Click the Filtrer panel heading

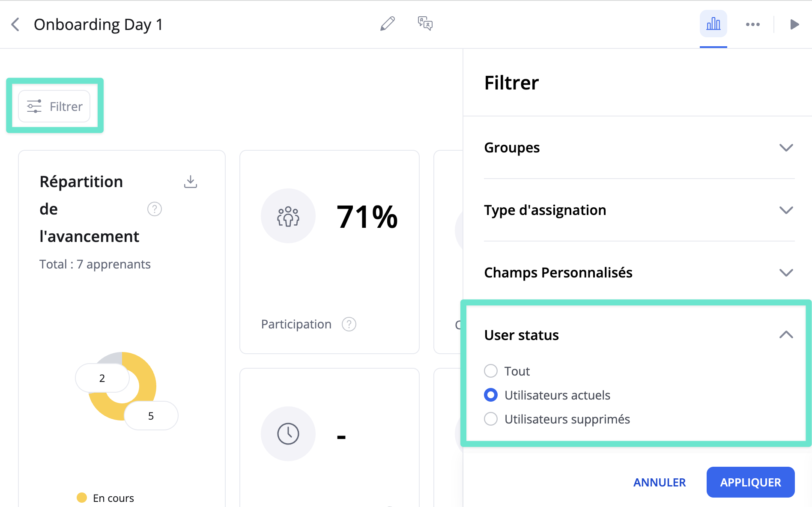tap(511, 83)
